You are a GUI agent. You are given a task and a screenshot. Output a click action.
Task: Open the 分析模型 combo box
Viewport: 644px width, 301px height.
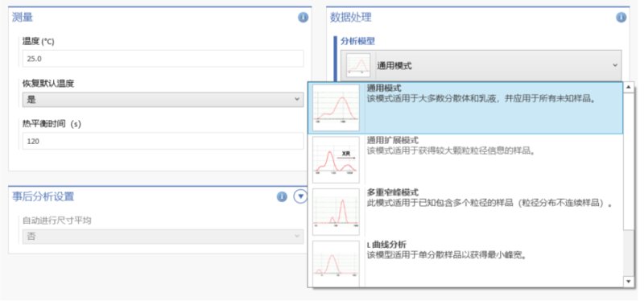point(481,65)
